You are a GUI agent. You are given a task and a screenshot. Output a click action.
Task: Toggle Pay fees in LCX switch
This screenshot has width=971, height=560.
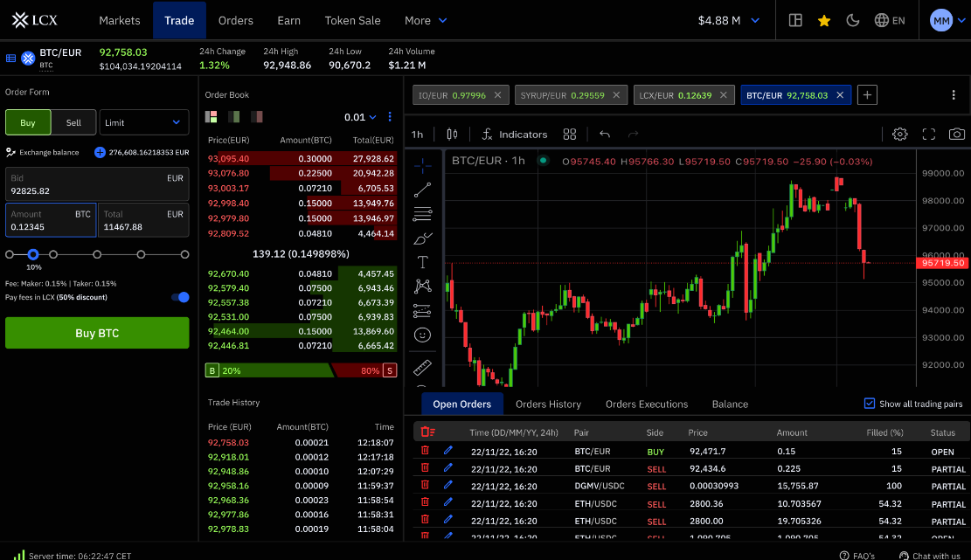[180, 298]
